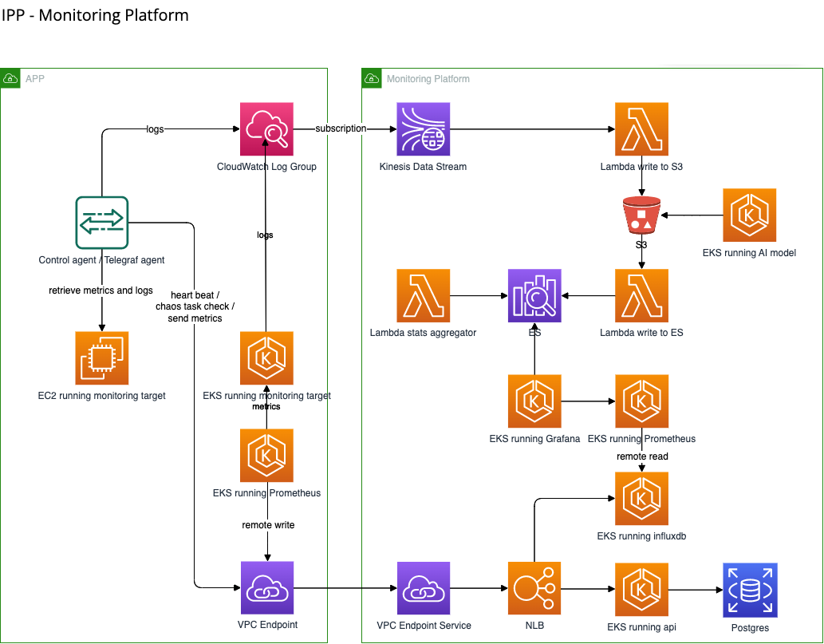Click the 'logs' label near Telegraf arrow
The width and height of the screenshot is (824, 644).
click(x=155, y=129)
